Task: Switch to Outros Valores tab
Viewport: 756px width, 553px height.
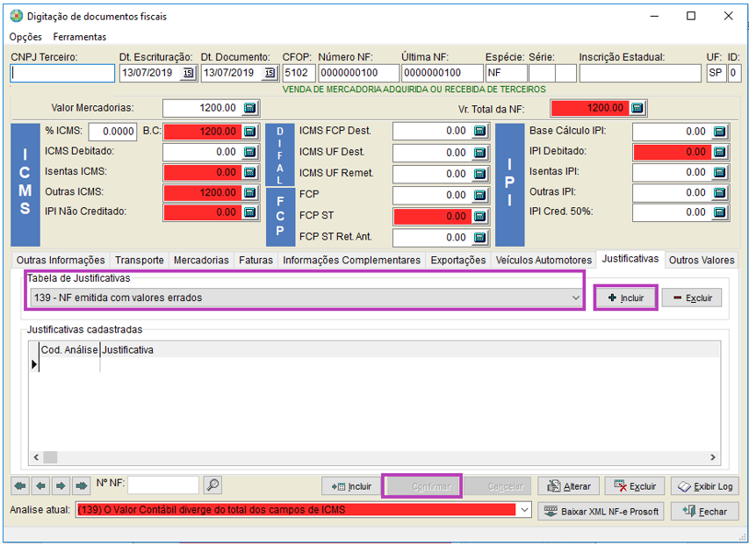Action: tap(702, 261)
